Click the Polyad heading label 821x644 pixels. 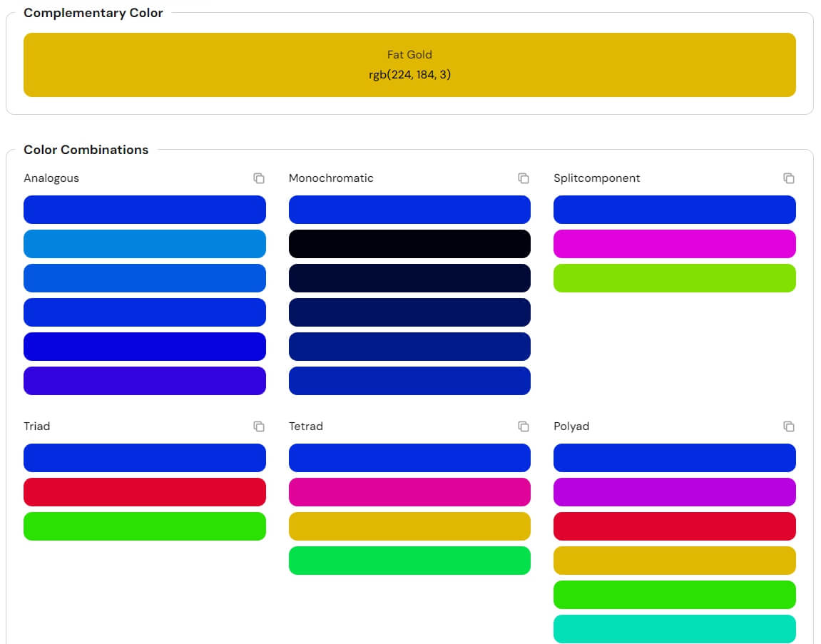[x=571, y=426]
